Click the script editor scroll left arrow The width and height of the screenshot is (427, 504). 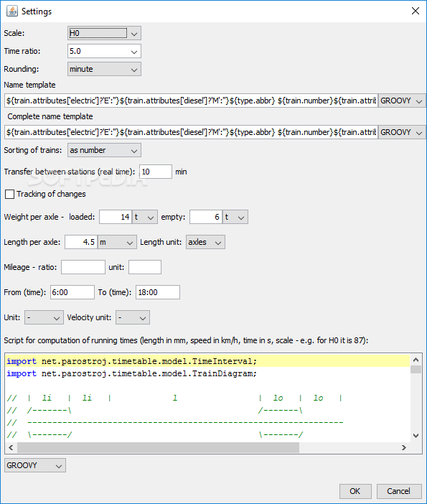11,447
